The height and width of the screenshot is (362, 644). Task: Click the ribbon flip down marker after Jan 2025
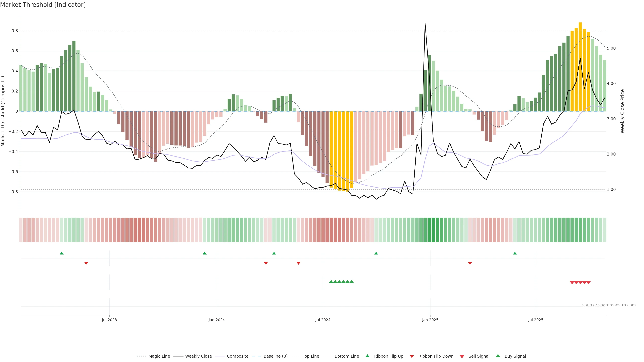(x=470, y=263)
